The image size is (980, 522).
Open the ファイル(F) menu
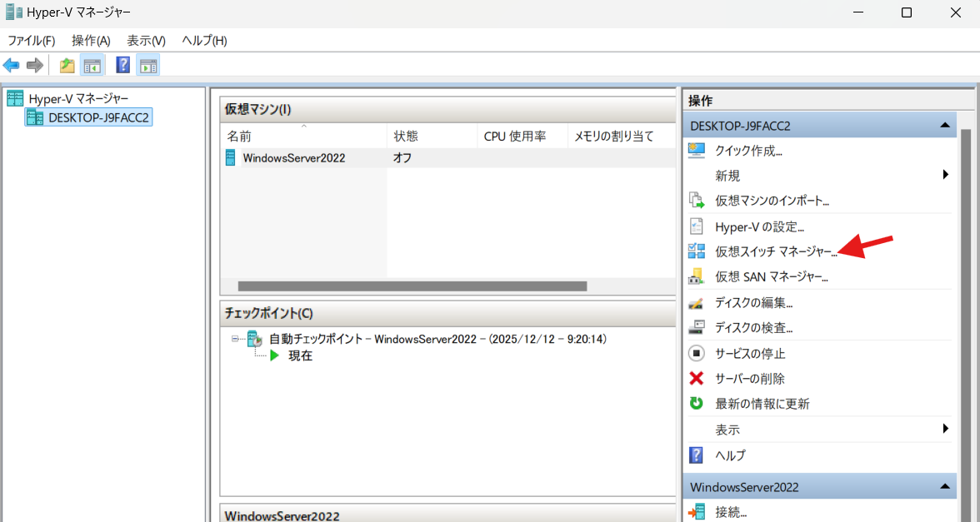(31, 41)
